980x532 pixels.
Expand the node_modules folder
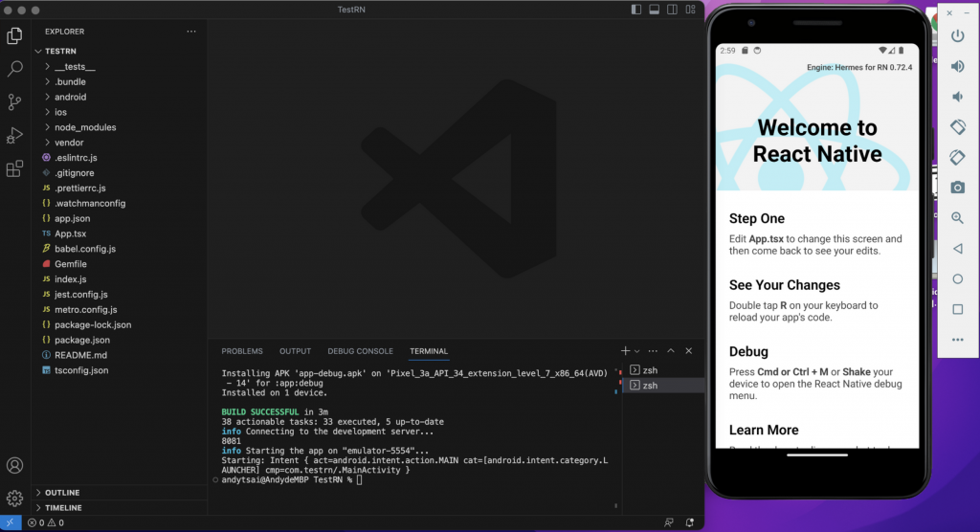tap(120, 127)
